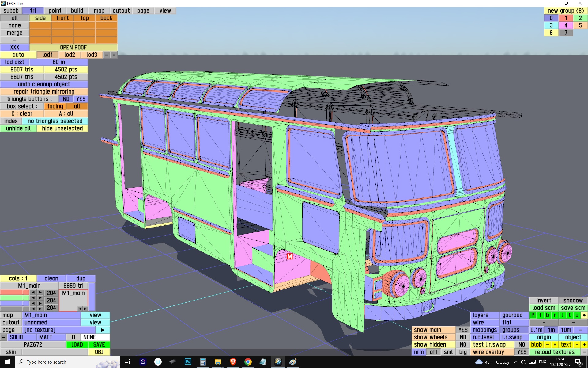588x368 pixels.
Task: Open Photoshop from the taskbar
Action: click(188, 362)
